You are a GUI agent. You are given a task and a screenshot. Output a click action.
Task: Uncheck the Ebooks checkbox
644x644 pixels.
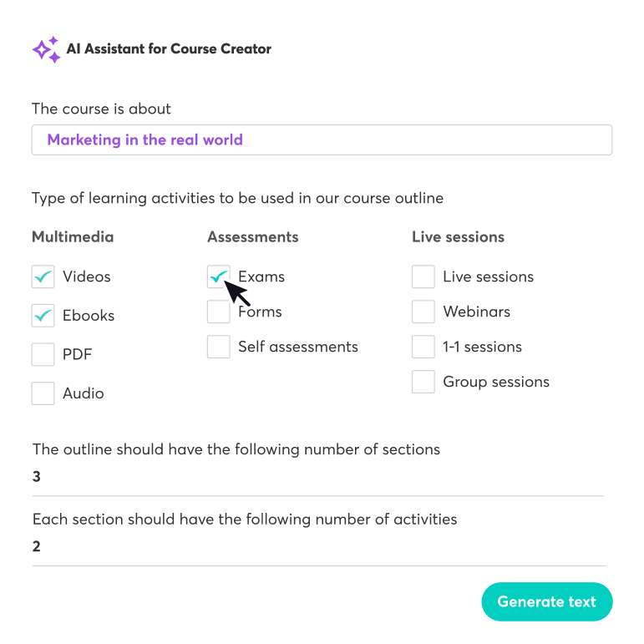point(43,316)
